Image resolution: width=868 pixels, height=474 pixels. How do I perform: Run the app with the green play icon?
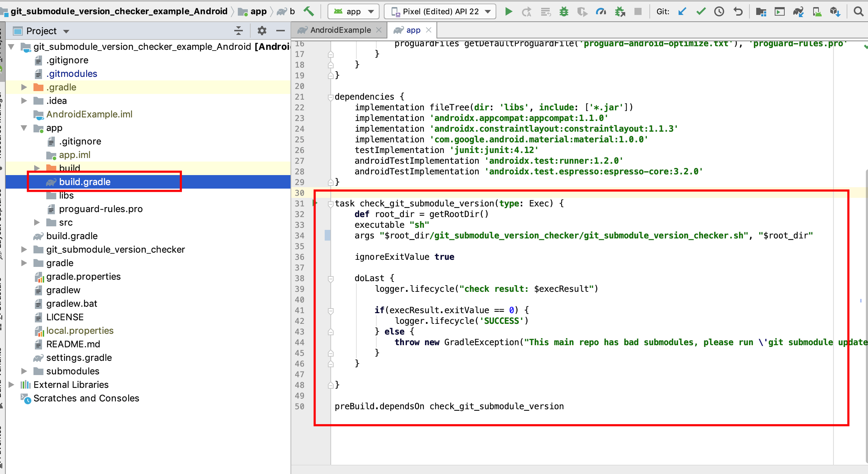[x=508, y=11]
